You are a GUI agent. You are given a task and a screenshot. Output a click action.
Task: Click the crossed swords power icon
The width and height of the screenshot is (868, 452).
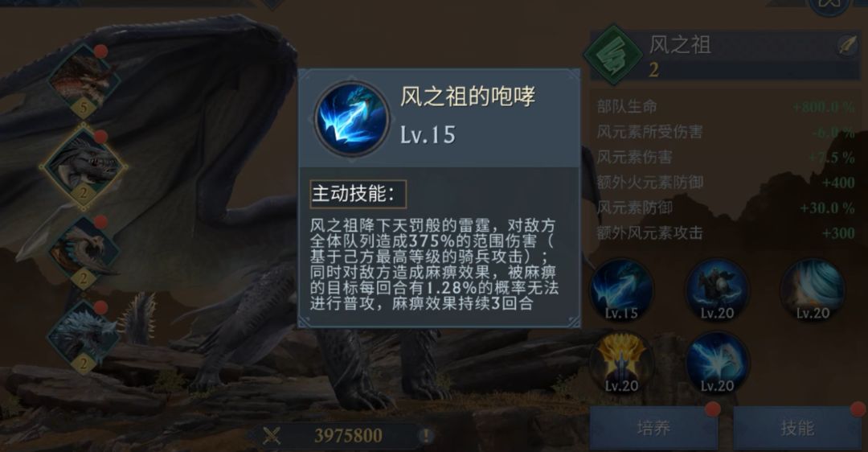tap(272, 435)
